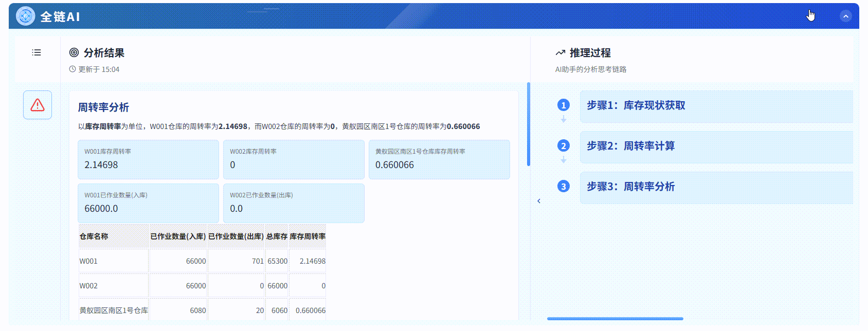Click the 全链AI logo icon
Screen dimensions: 868x331
point(25,16)
